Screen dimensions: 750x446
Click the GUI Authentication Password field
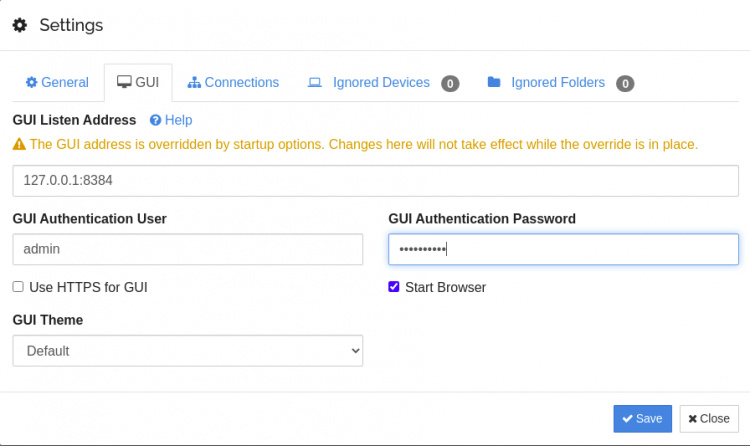[x=563, y=249]
